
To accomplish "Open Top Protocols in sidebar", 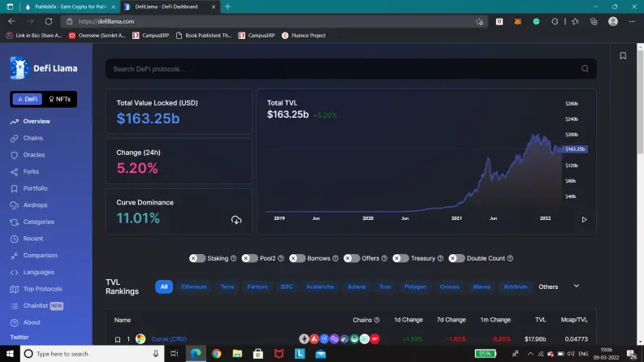I will pyautogui.click(x=37, y=289).
